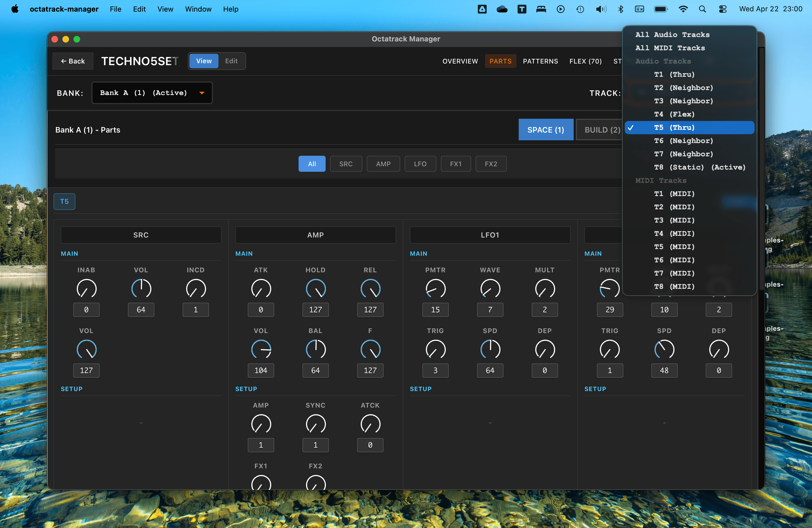Open the Wi-Fi status menu
Viewport: 812px width, 528px height.
click(683, 9)
